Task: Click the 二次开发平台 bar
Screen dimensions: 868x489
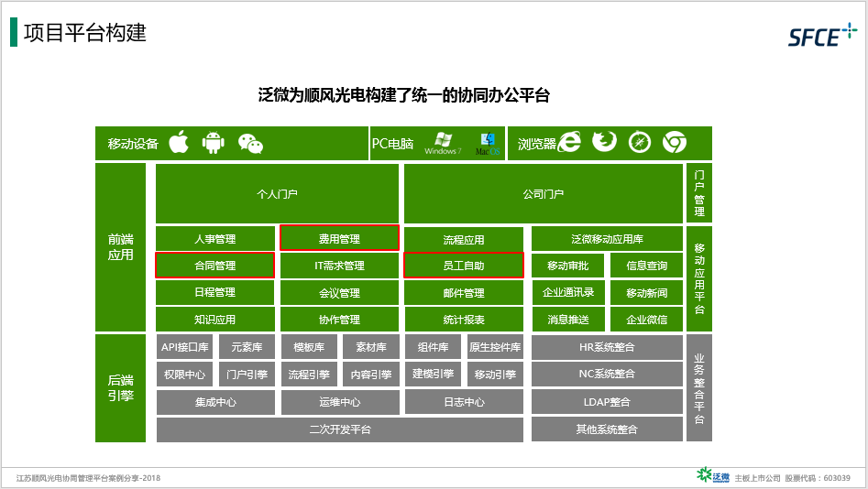Action: pos(340,429)
